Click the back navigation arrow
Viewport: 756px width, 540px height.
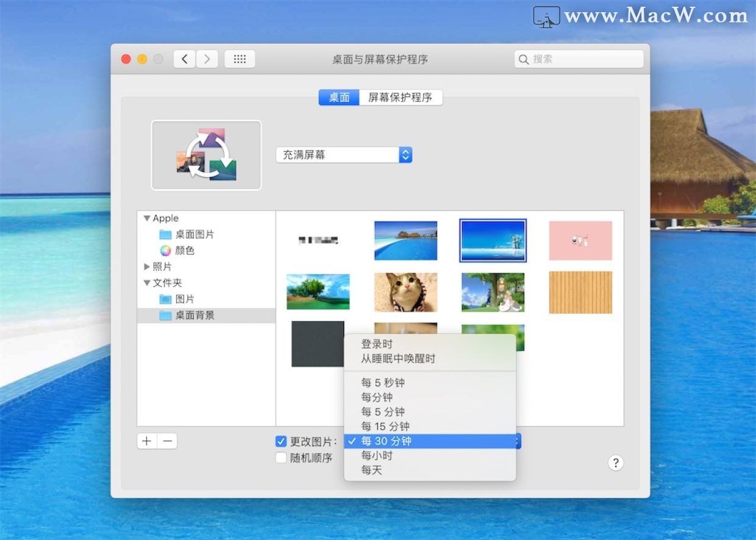[x=184, y=59]
